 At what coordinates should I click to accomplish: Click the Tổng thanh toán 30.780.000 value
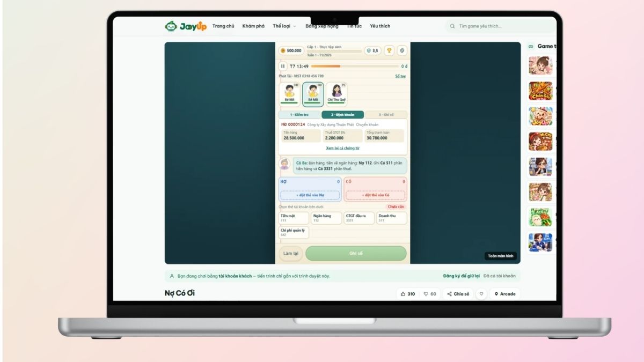click(385, 136)
